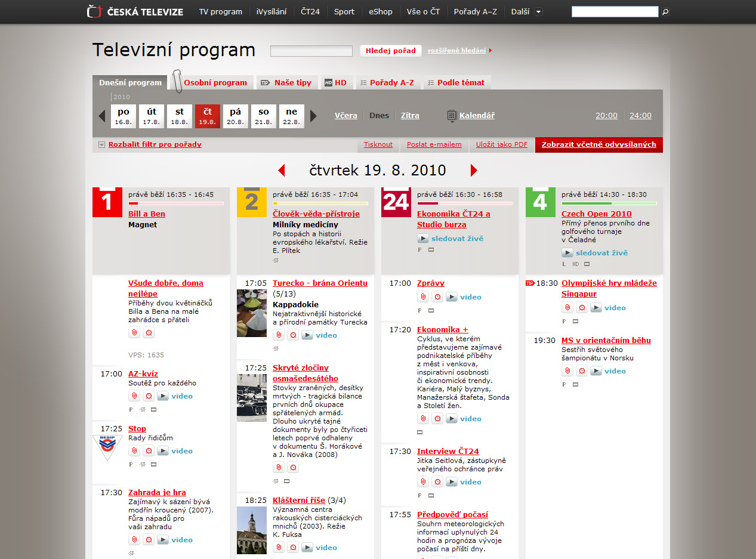Screen dimensions: 756x559
Task: Switch to the Naše tipy tab
Action: pyautogui.click(x=292, y=82)
